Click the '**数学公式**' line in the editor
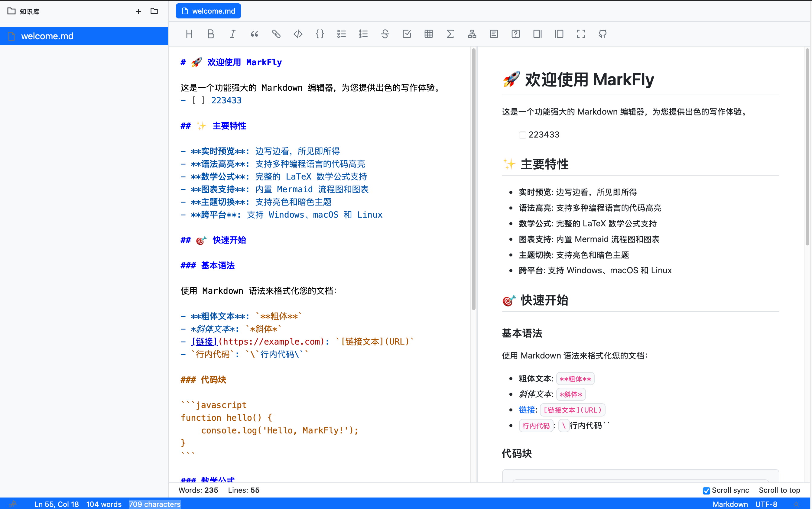This screenshot has width=812, height=509. [274, 177]
